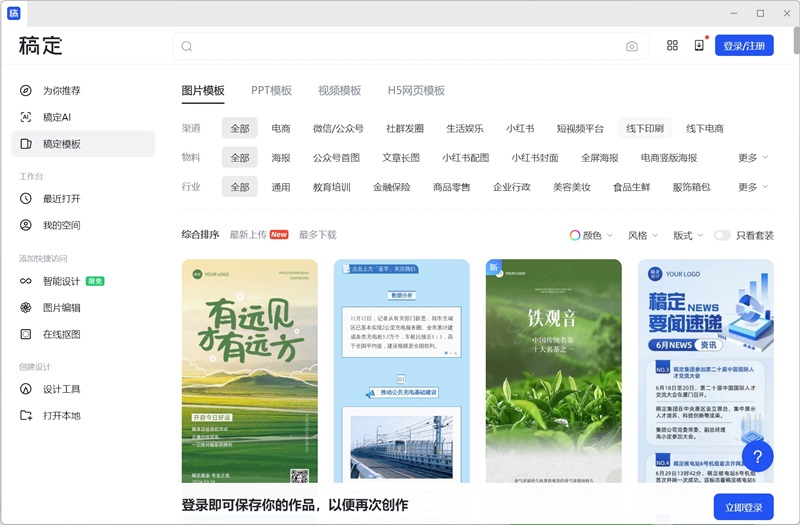Select 通用 industry filter
Image resolution: width=800 pixels, height=525 pixels.
click(281, 187)
